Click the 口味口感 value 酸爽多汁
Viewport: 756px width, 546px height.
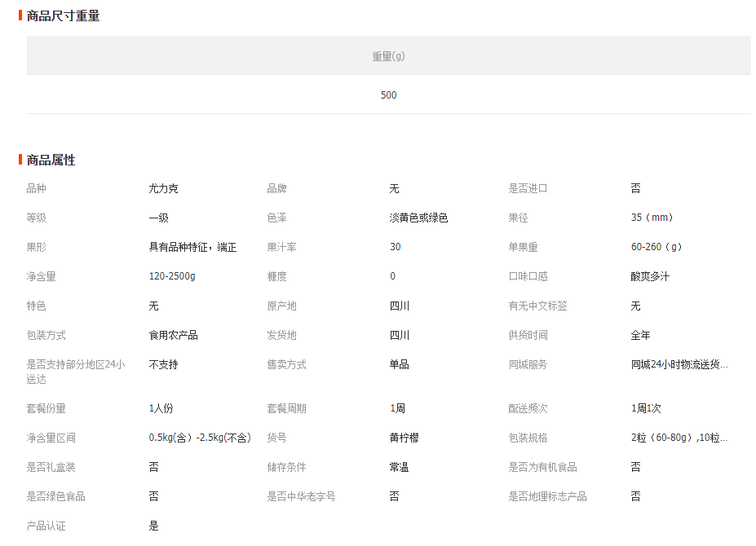tap(650, 276)
